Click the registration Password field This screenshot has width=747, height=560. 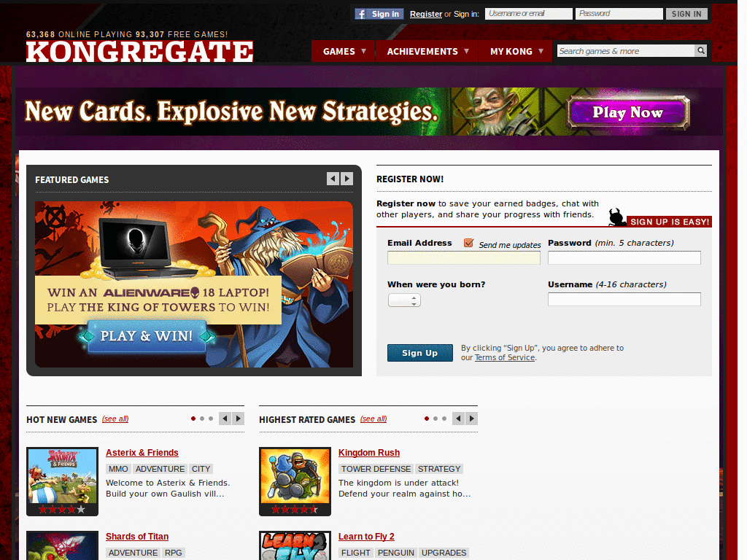[624, 257]
